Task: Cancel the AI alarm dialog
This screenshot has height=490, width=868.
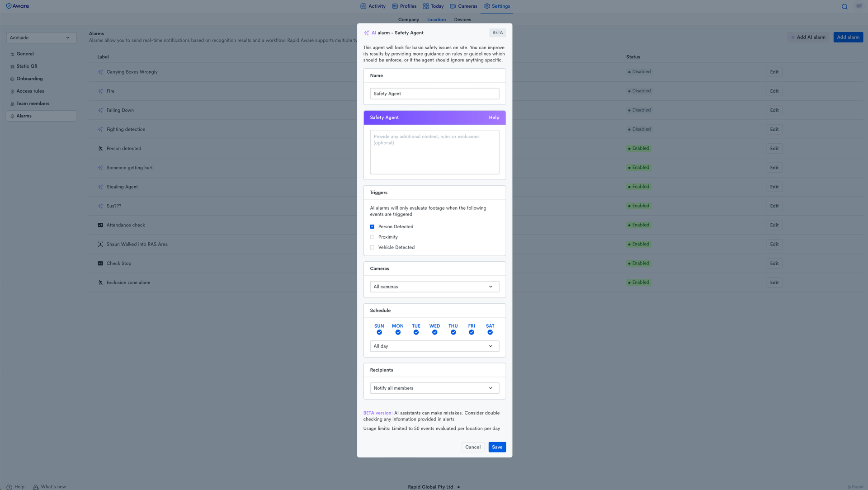Action: (x=472, y=447)
